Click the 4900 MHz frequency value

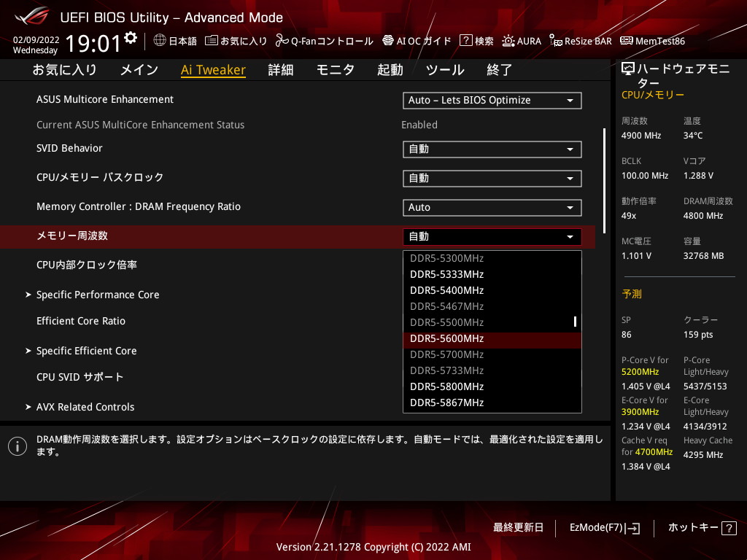coord(640,136)
